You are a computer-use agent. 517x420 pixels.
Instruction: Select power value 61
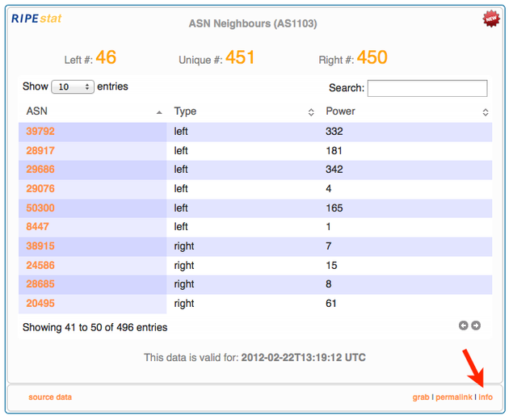tap(331, 304)
